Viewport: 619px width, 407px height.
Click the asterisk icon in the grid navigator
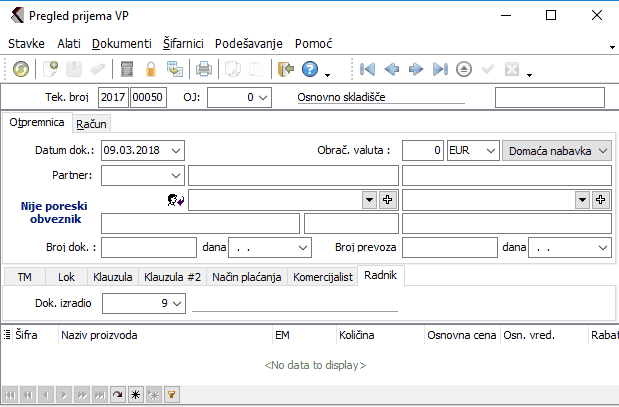(x=136, y=395)
